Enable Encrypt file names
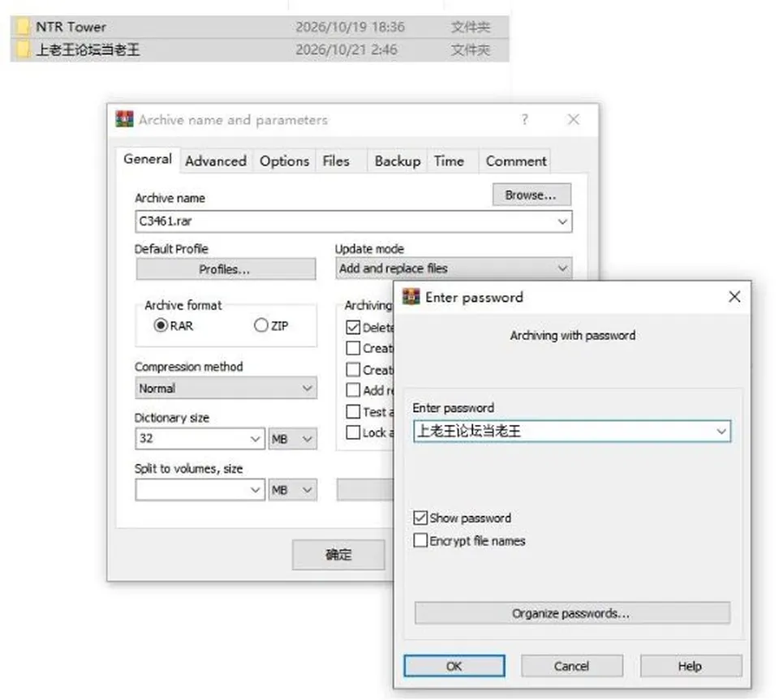 pyautogui.click(x=420, y=540)
